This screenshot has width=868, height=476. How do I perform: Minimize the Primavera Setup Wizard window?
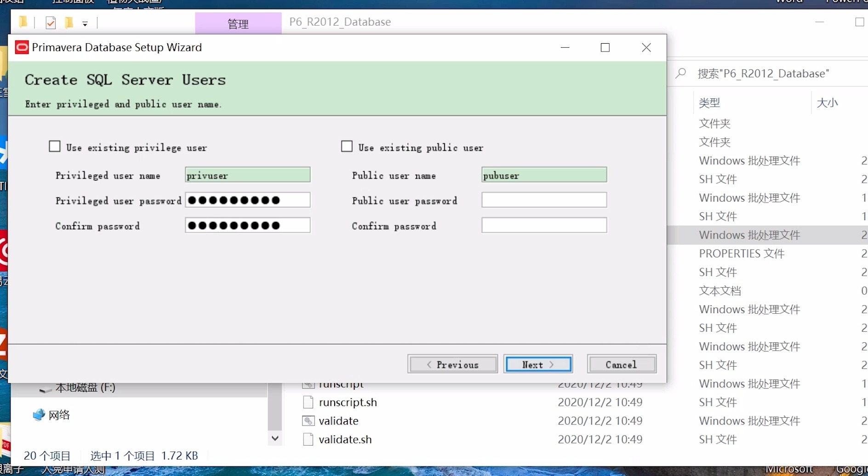(x=565, y=47)
